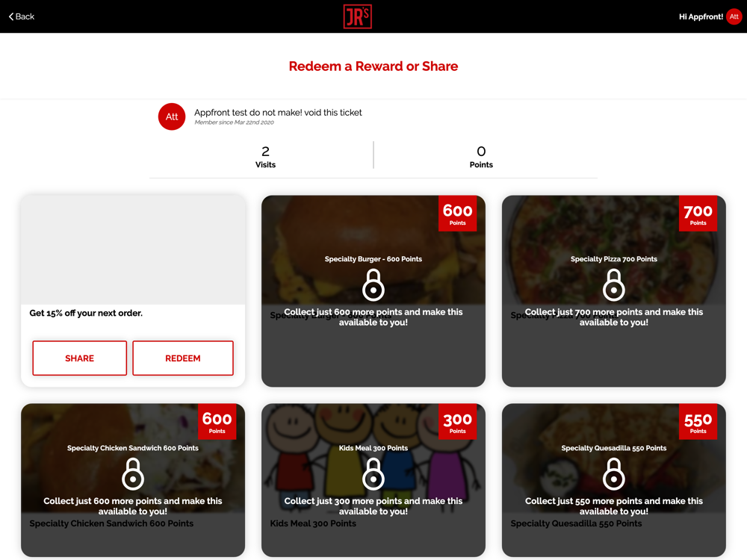This screenshot has height=560, width=747.
Task: Open the JR's logo home link
Action: click(357, 16)
